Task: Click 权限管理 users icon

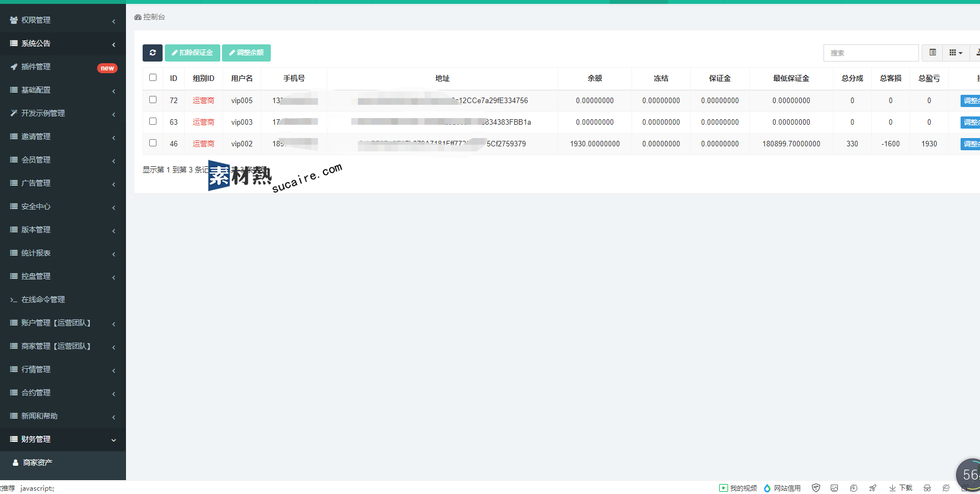Action: (14, 20)
